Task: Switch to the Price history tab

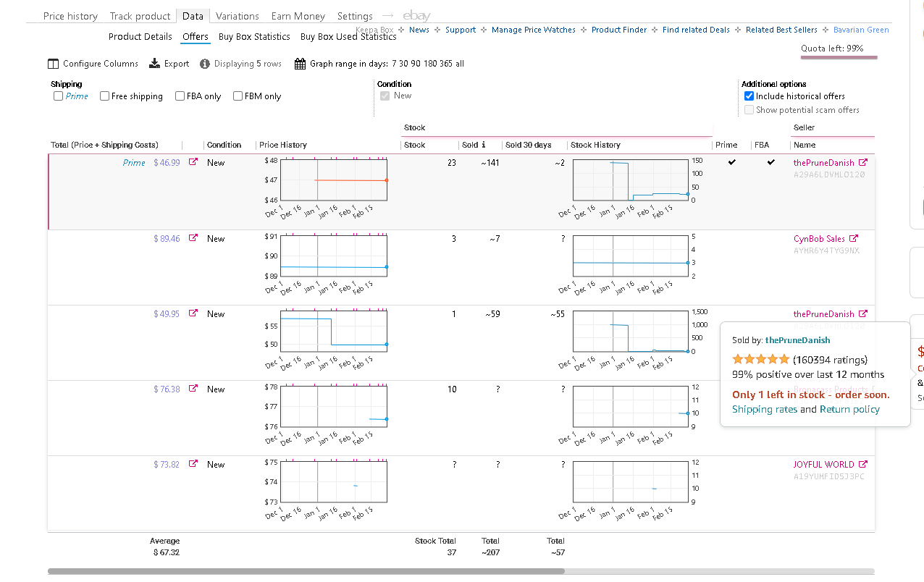Action: pyautogui.click(x=70, y=16)
